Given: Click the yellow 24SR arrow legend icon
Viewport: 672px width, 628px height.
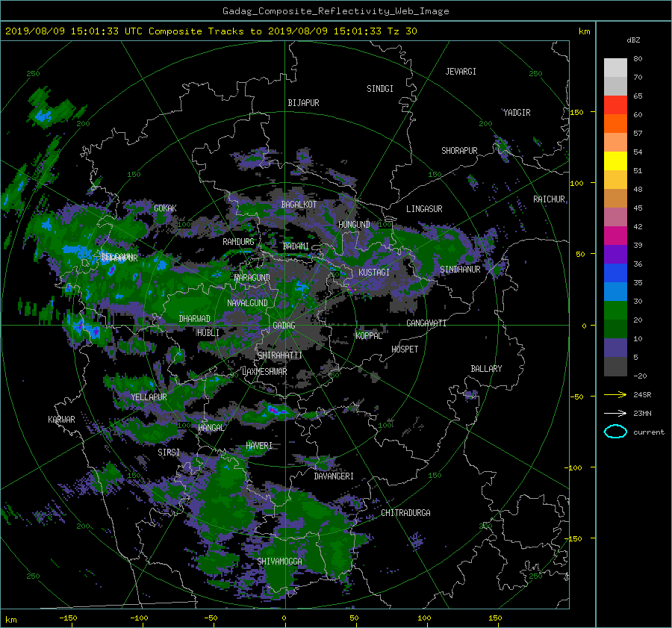Looking at the screenshot, I should coord(615,394).
